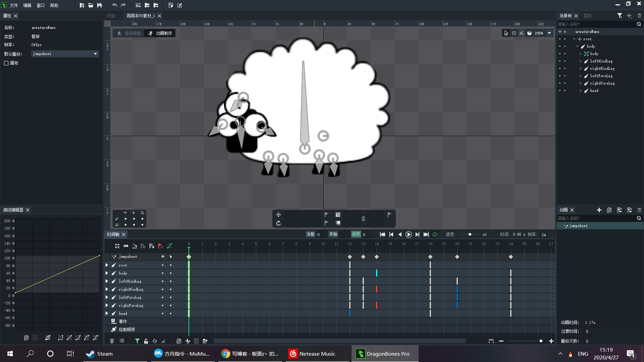Switch to the 欢迎 tab
This screenshot has width=644, height=362.
click(111, 16)
